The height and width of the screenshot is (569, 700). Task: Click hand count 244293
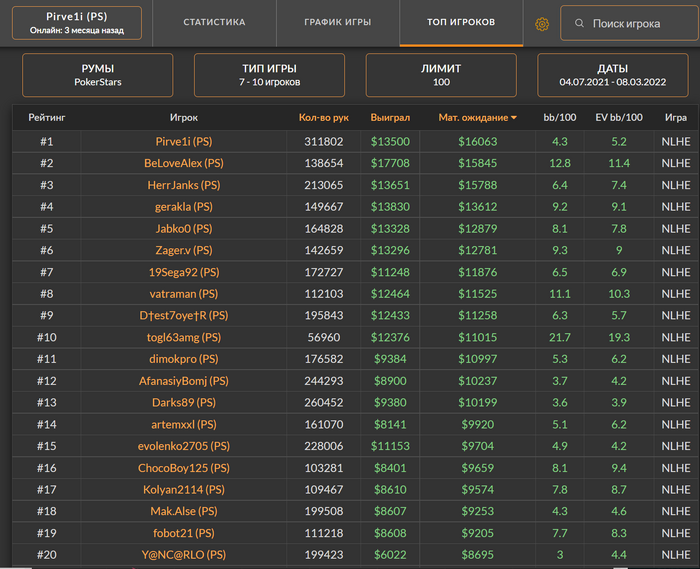coord(324,381)
